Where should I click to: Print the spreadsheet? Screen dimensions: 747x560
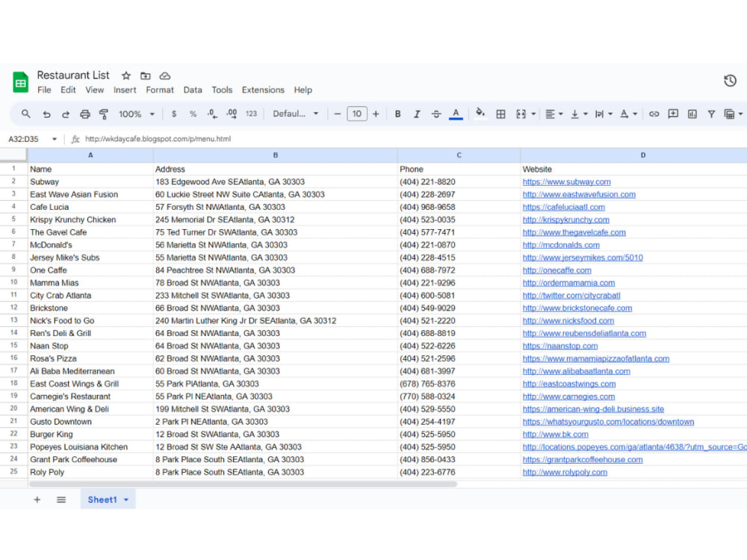tap(85, 114)
